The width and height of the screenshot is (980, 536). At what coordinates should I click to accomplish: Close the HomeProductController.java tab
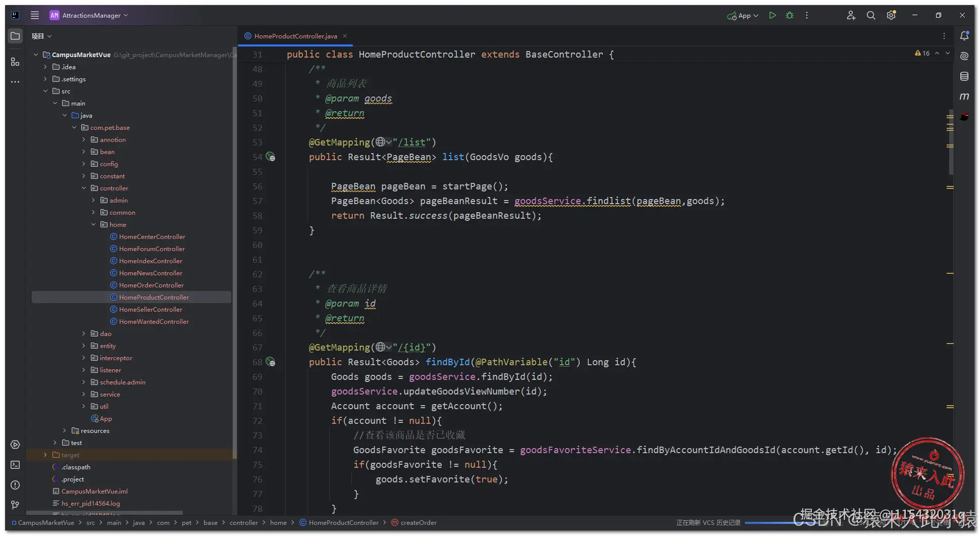[345, 36]
